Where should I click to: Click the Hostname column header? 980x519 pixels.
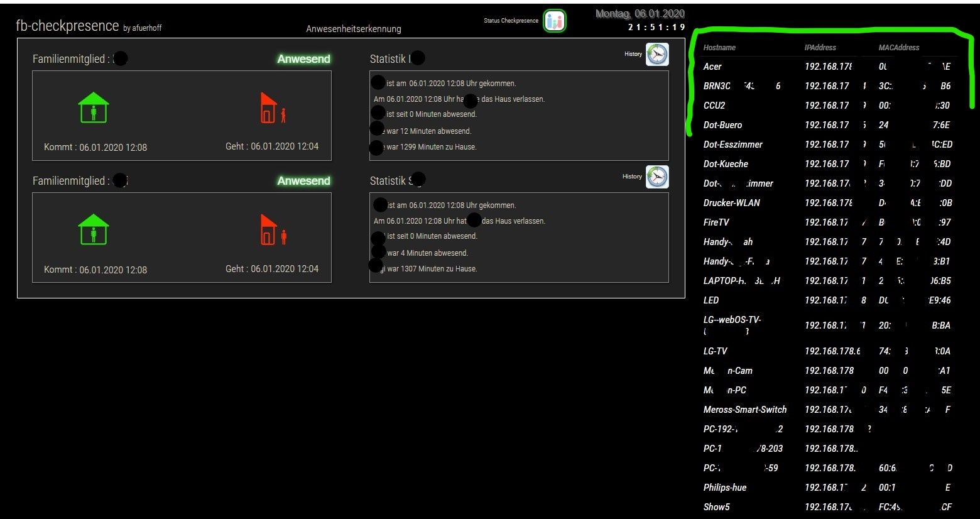point(719,48)
